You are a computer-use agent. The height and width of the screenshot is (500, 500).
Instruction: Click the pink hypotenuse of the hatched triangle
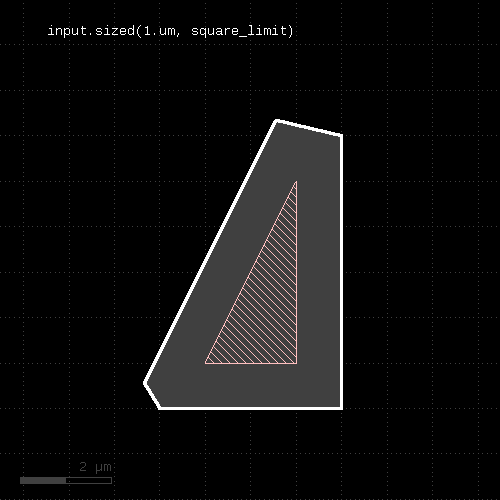click(251, 273)
